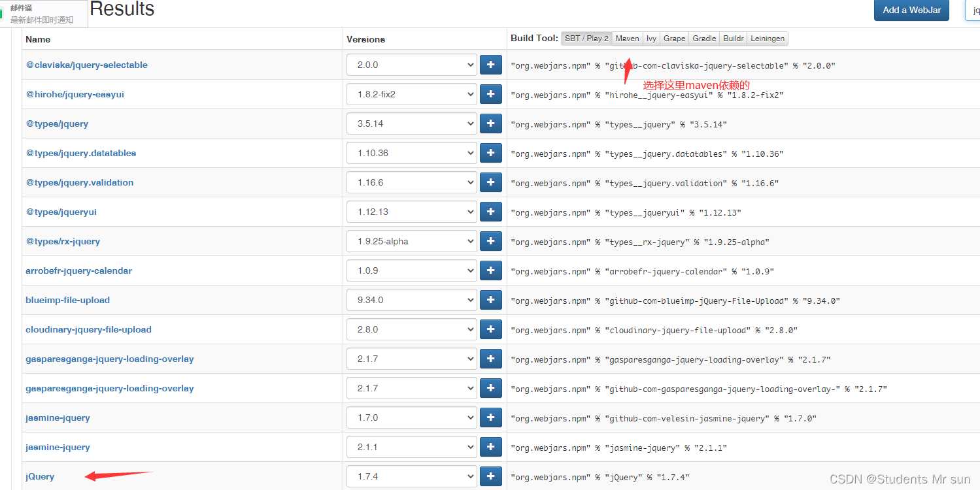The width and height of the screenshot is (980, 490).
Task: Click the plus button for @claviska/jquery-selectable
Action: [x=491, y=65]
